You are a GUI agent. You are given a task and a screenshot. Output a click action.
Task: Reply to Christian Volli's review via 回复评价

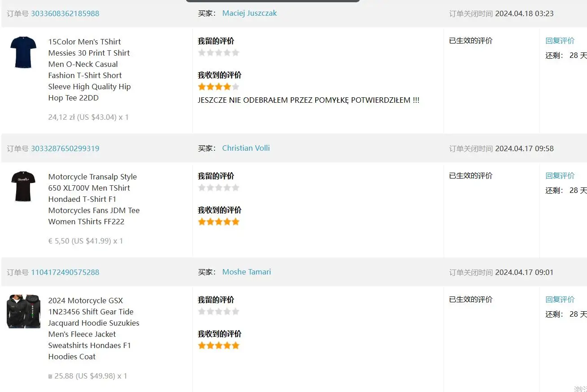[x=560, y=176]
